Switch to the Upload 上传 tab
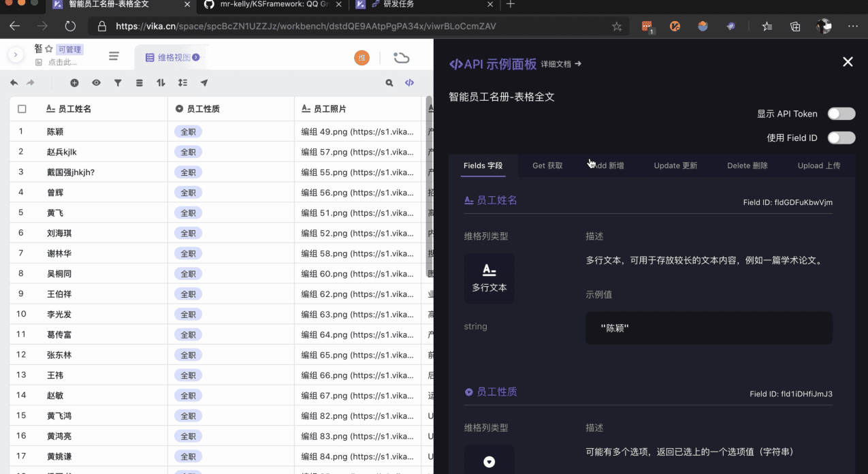The width and height of the screenshot is (868, 474). pyautogui.click(x=819, y=165)
